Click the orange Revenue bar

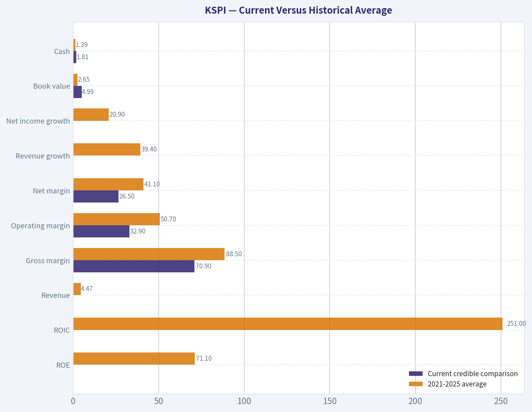coord(77,289)
